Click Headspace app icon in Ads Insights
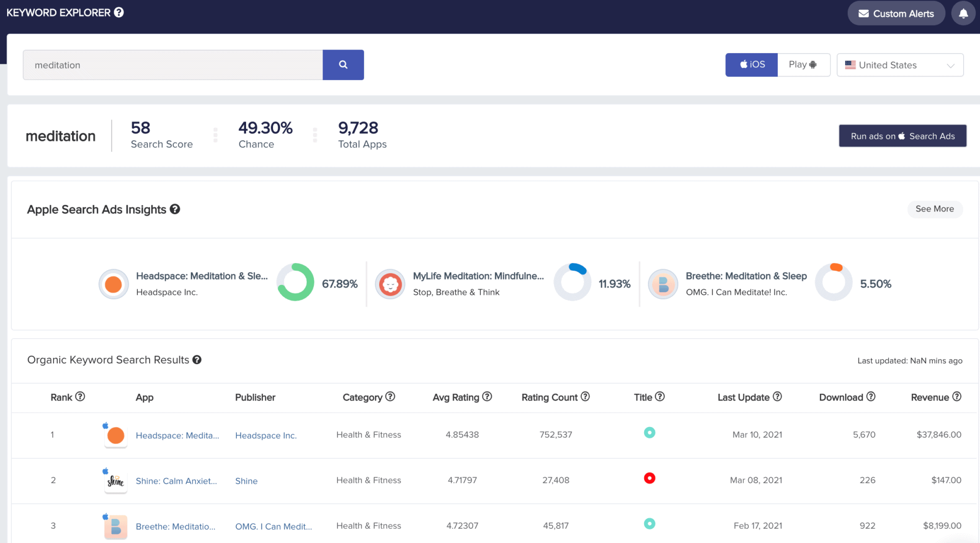 coord(113,284)
